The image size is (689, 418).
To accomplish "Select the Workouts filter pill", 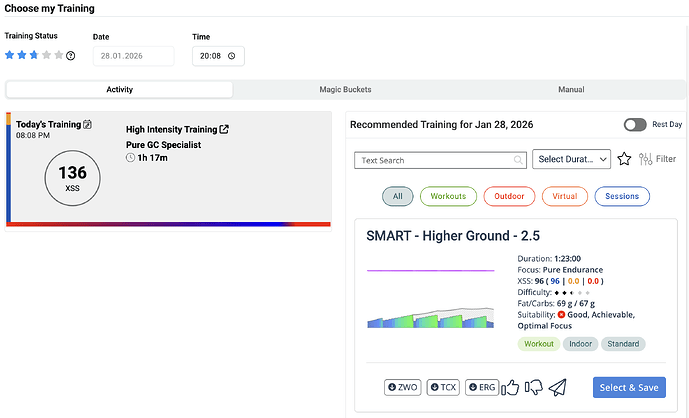I will (x=448, y=197).
